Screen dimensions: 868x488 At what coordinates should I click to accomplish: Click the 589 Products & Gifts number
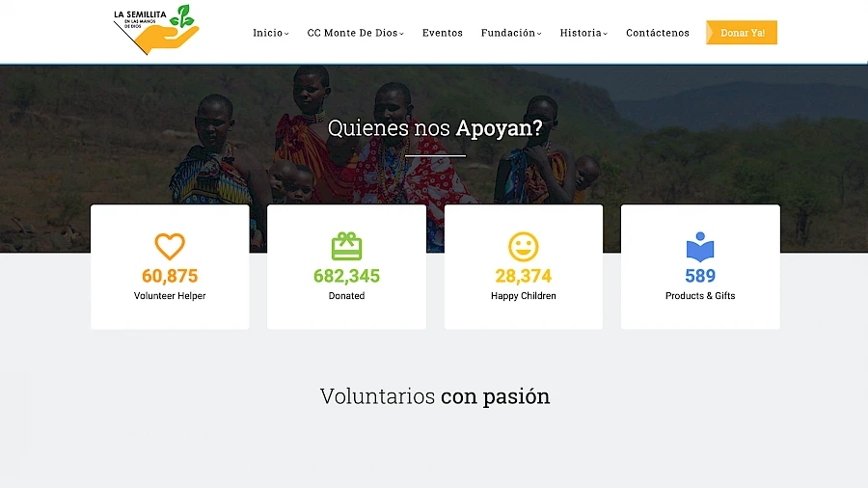(700, 276)
